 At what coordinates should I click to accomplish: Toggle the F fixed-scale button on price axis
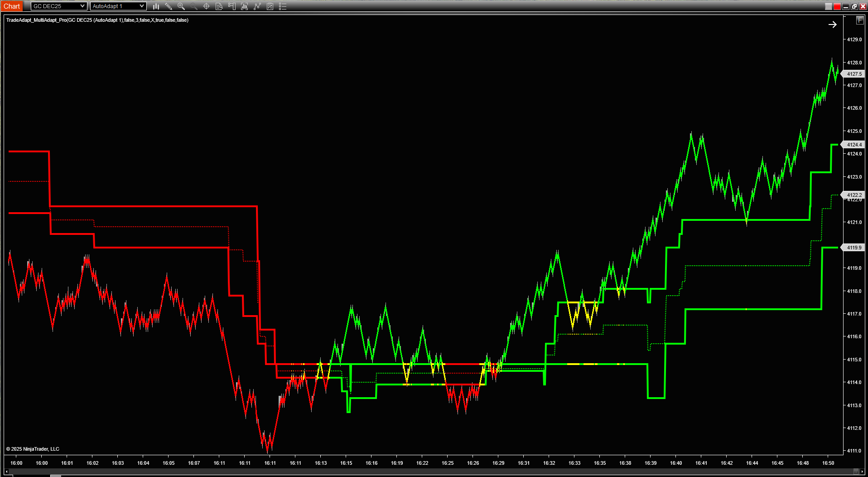[x=859, y=20]
